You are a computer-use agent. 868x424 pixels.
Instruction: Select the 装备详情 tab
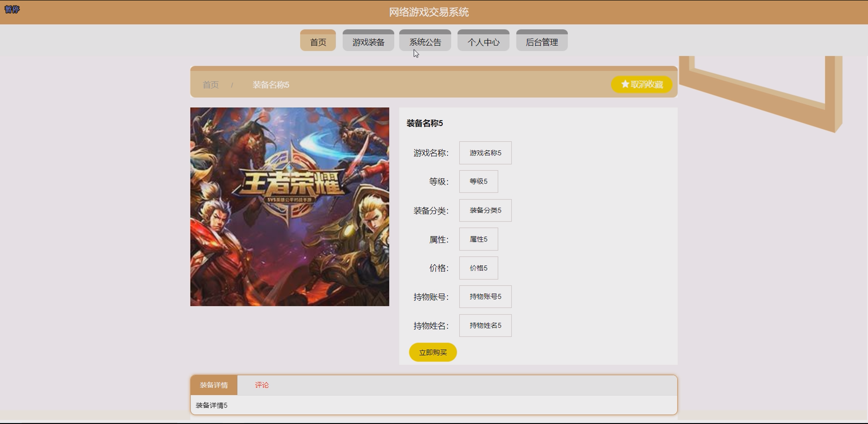coord(214,385)
